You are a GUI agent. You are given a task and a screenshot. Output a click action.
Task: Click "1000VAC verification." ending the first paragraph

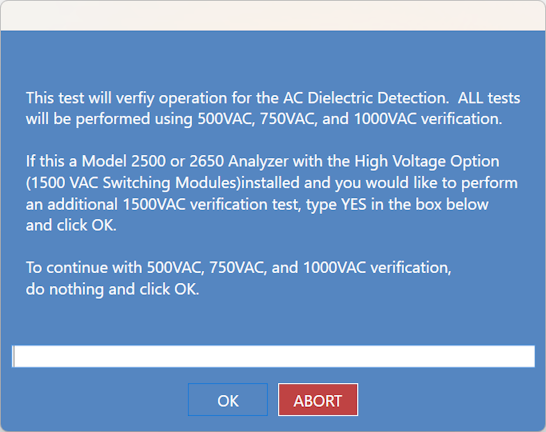click(428, 119)
